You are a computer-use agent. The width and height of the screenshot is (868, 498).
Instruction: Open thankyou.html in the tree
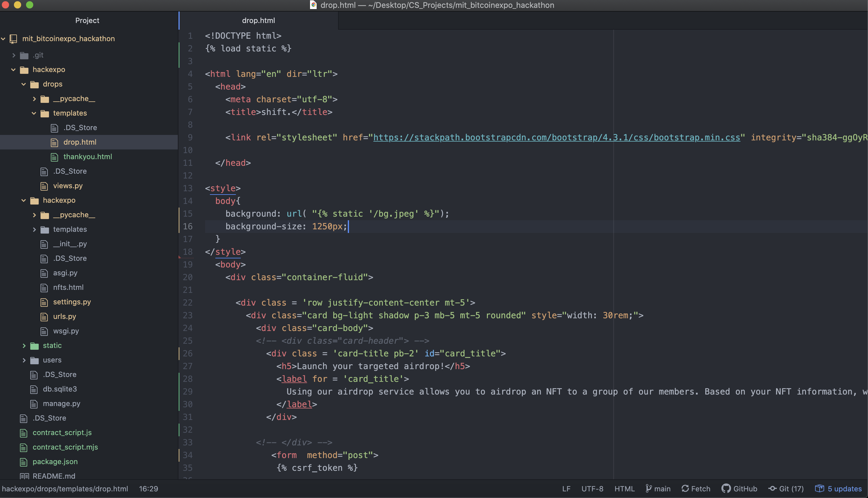click(87, 157)
